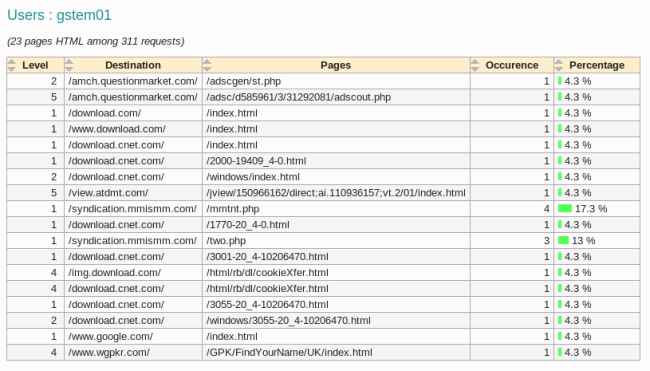This screenshot has width=650, height=371.
Task: Select the /jview/150966162/direct page cell
Action: coord(336,193)
